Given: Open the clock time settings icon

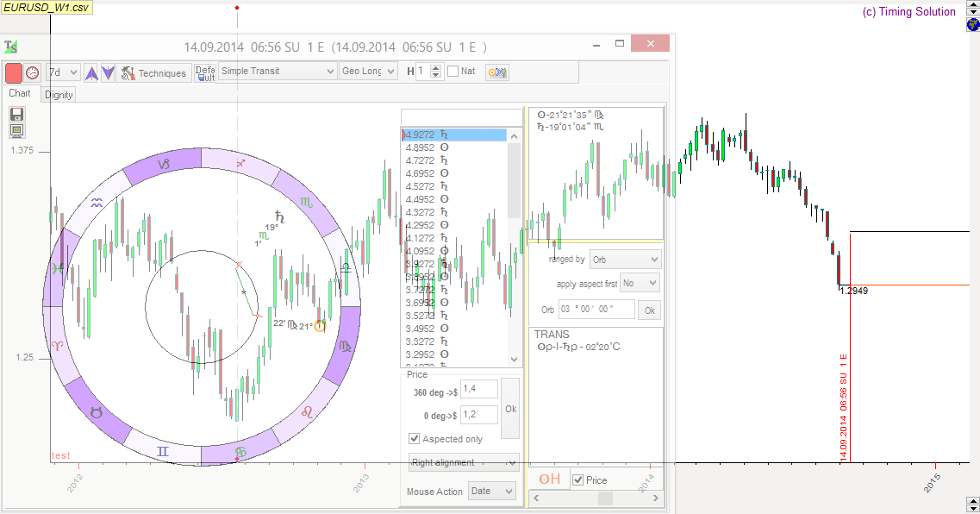Looking at the screenshot, I should (33, 72).
